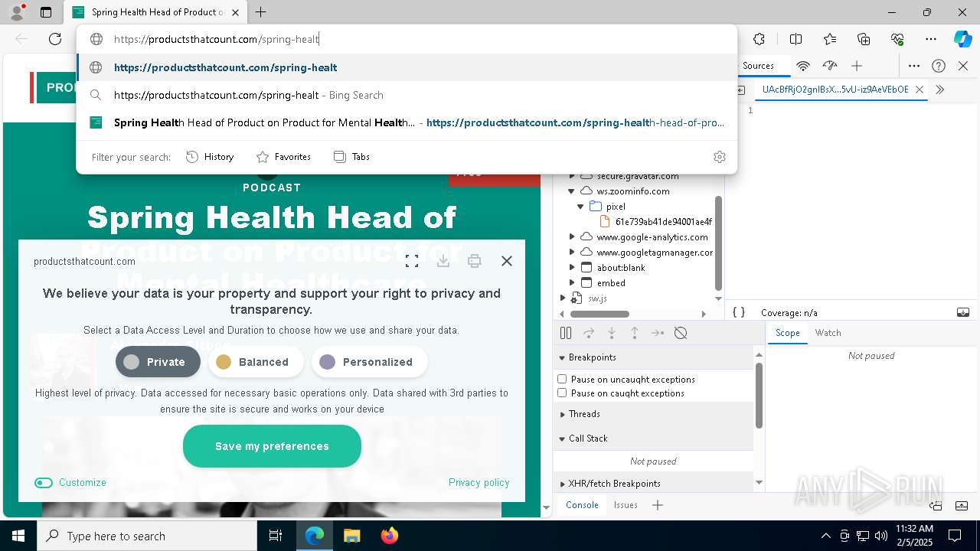Close the DevTools panel
The image size is (980, 551).
click(x=963, y=66)
